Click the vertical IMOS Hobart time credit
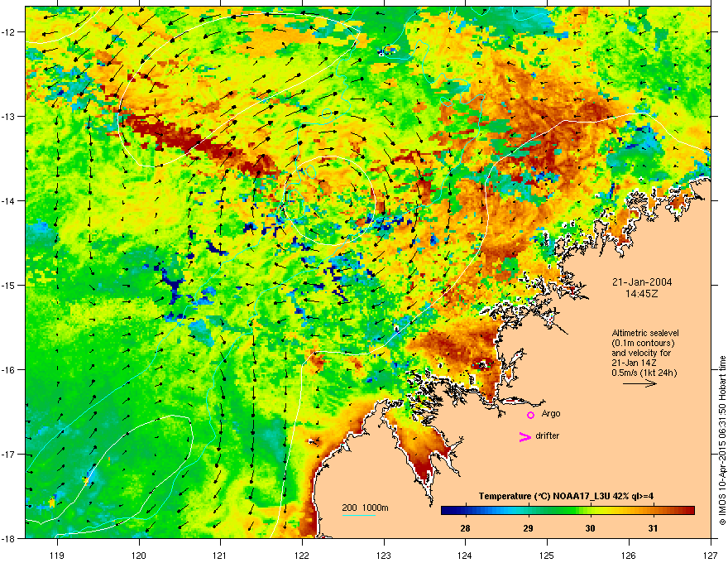 (722, 440)
